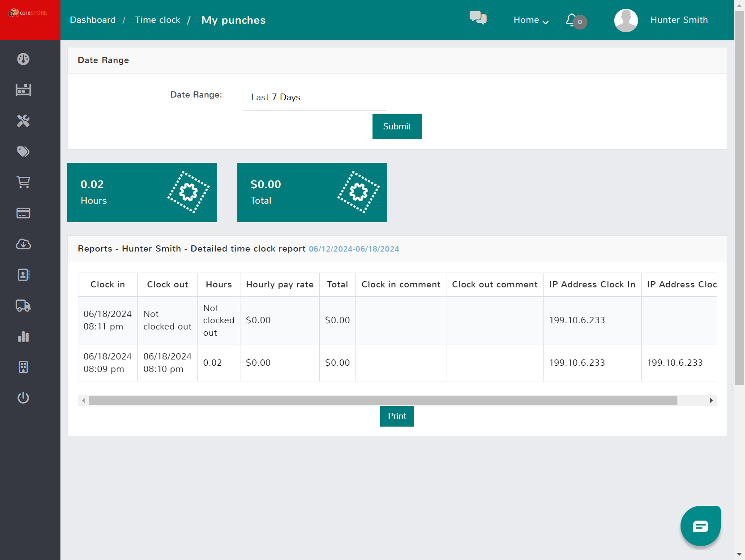
Task: Click the Print button
Action: pyautogui.click(x=397, y=416)
